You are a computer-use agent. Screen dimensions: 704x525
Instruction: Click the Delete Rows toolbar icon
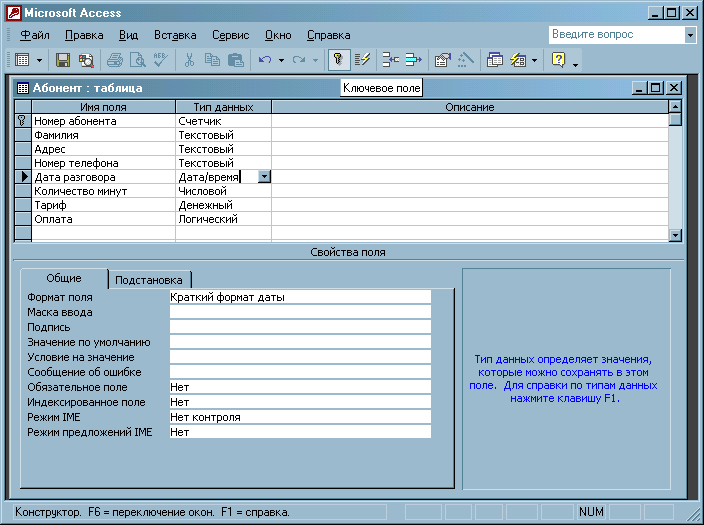412,60
